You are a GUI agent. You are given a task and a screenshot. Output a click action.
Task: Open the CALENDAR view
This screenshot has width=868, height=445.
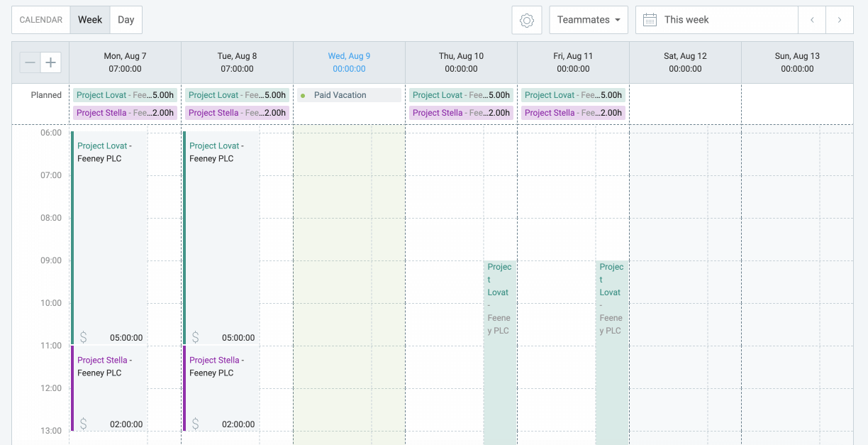coord(40,19)
